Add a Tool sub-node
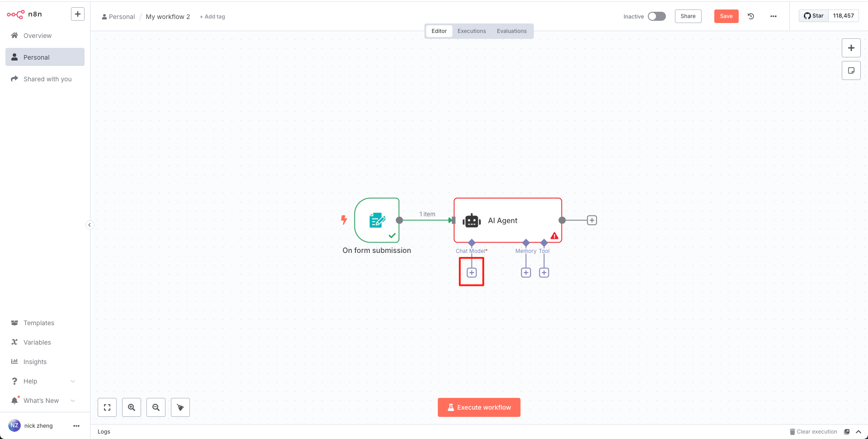Screen dimensions: 868x439 point(544,273)
